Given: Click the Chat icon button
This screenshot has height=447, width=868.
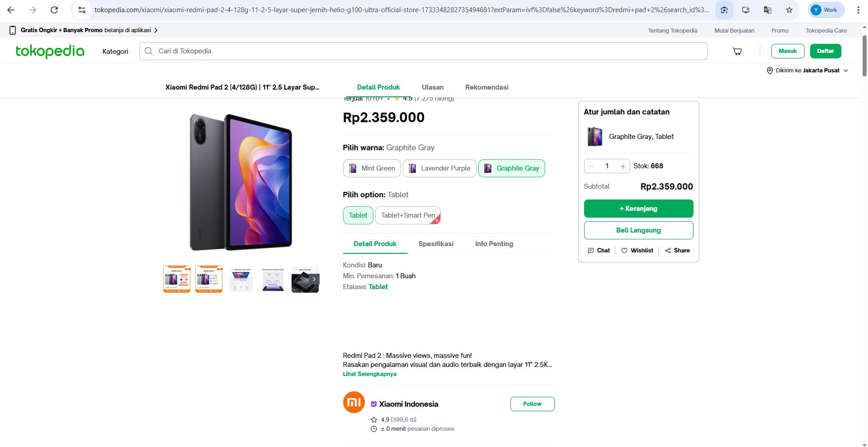Looking at the screenshot, I should tap(591, 251).
